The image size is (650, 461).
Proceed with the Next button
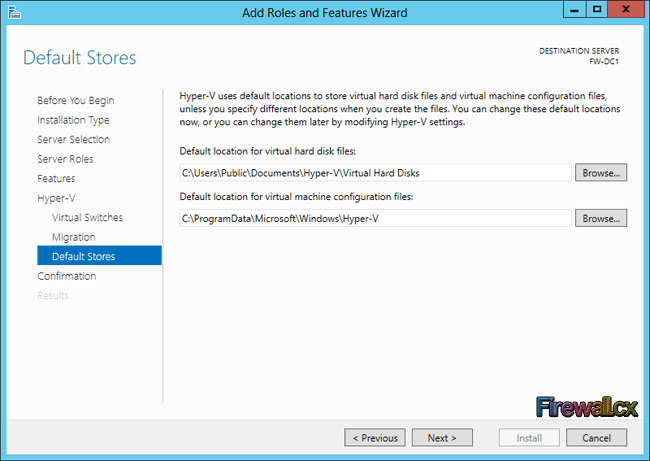(x=442, y=438)
